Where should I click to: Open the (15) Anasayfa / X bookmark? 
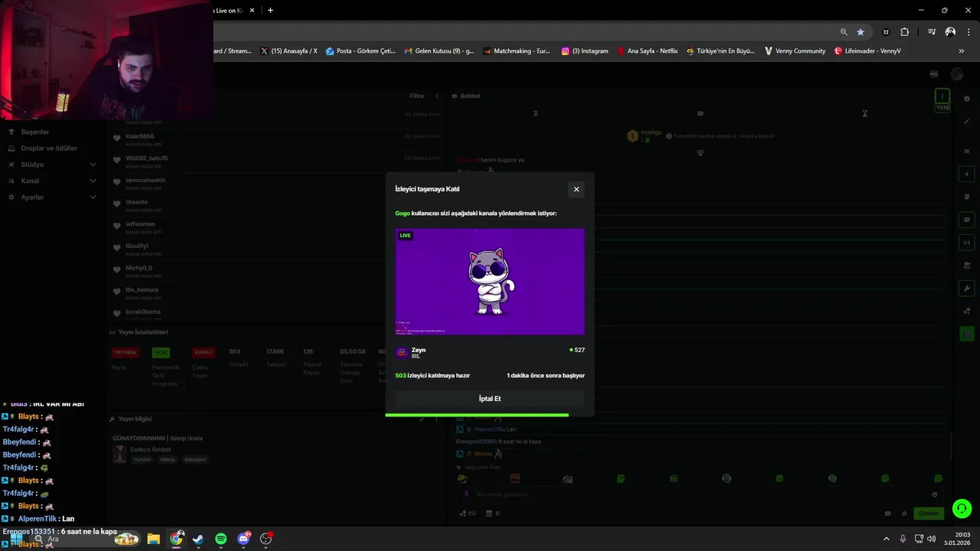tap(289, 51)
